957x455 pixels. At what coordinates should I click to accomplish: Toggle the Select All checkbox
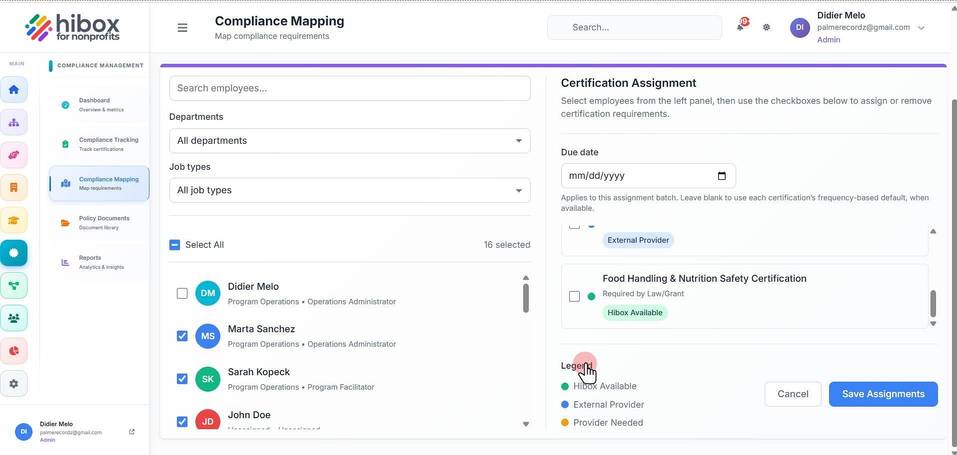click(175, 245)
